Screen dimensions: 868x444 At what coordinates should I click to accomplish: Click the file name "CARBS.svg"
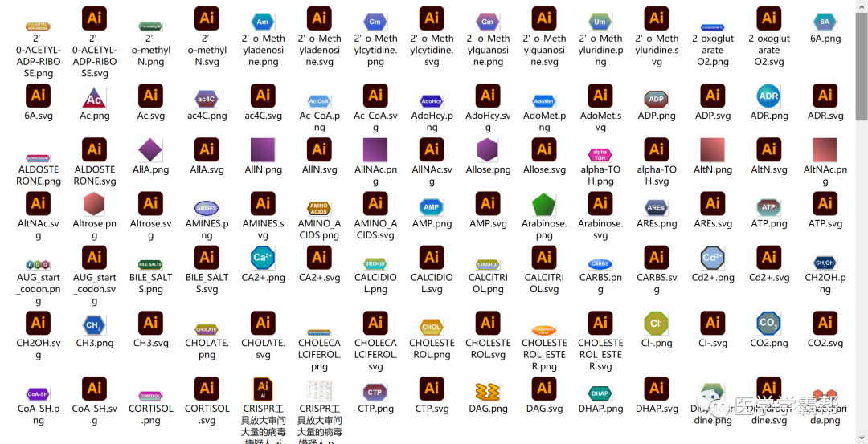656,283
